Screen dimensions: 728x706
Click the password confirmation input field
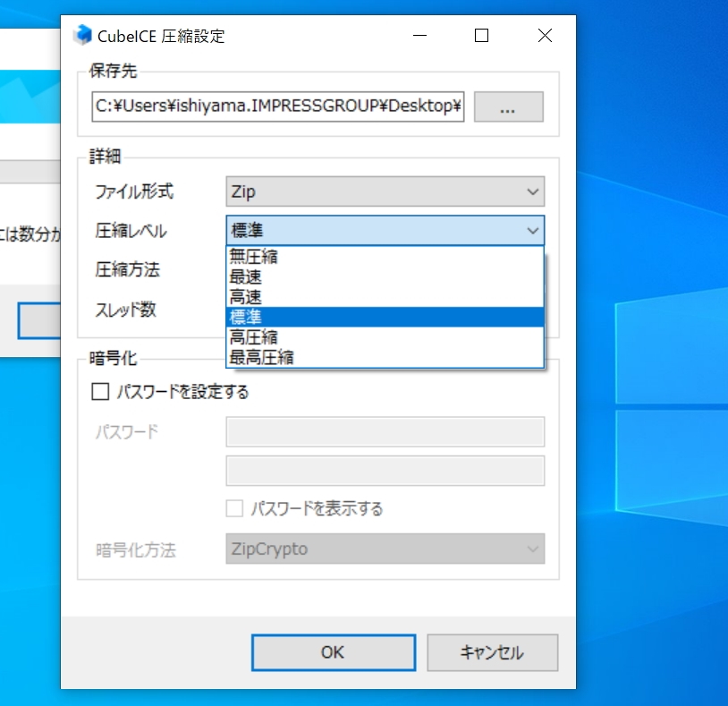(385, 471)
